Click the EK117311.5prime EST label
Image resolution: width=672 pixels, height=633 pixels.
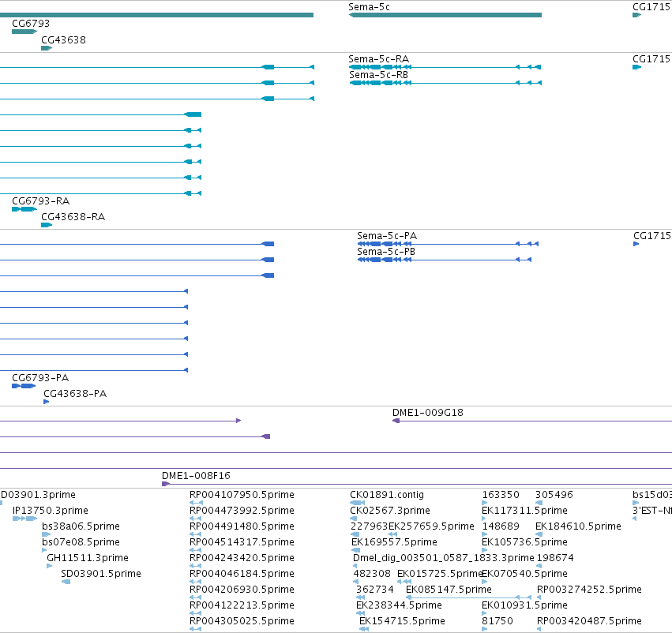(524, 511)
